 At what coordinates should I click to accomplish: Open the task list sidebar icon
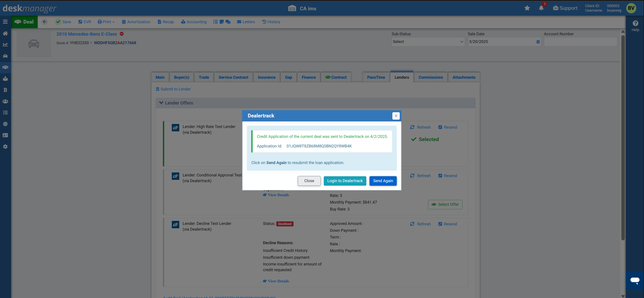coord(5,113)
